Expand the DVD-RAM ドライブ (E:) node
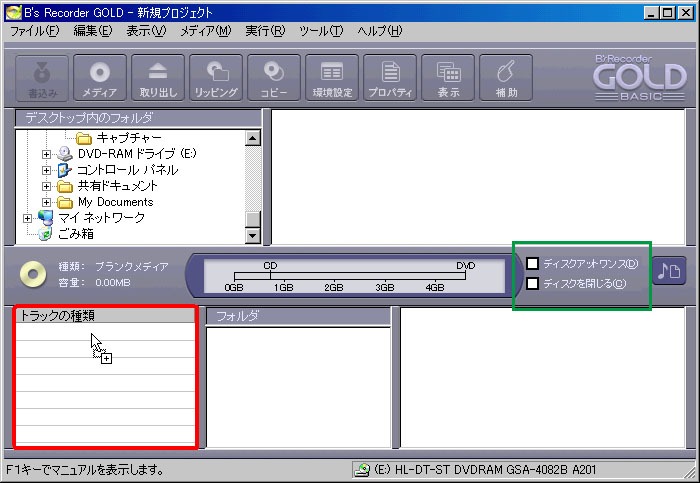 click(46, 154)
